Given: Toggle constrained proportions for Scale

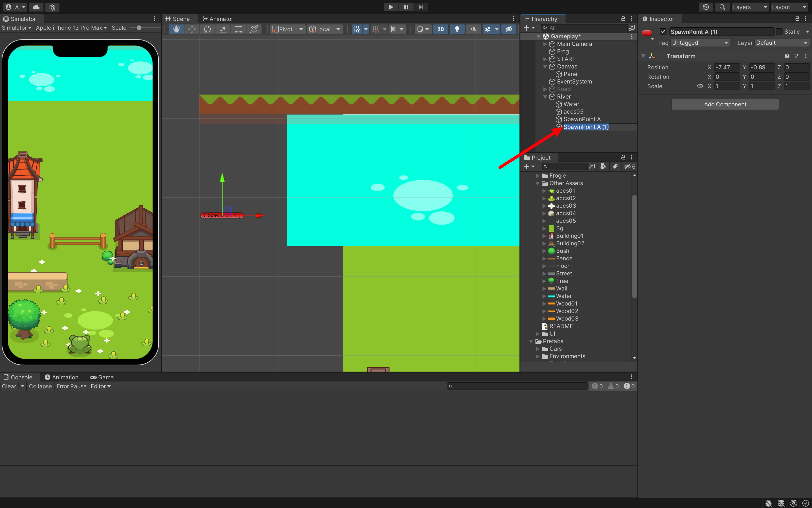Looking at the screenshot, I should pyautogui.click(x=700, y=86).
